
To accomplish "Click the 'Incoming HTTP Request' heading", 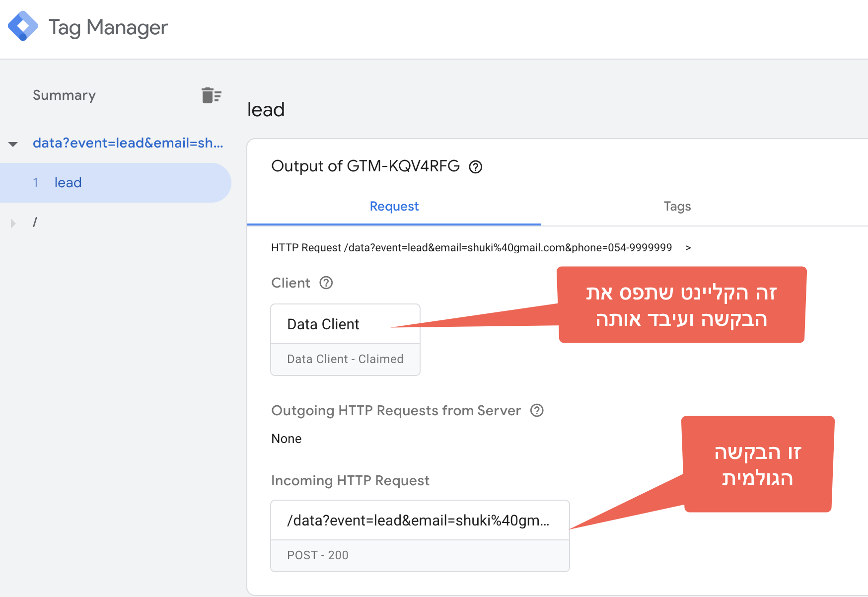I will [350, 480].
